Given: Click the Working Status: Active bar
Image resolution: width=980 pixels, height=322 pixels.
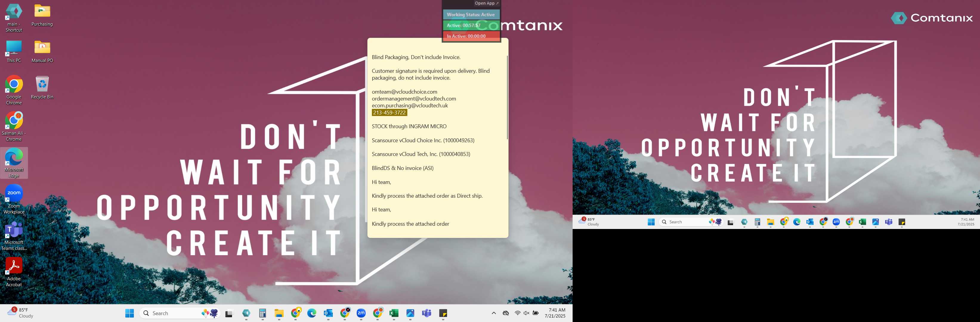Looking at the screenshot, I should coord(471,14).
